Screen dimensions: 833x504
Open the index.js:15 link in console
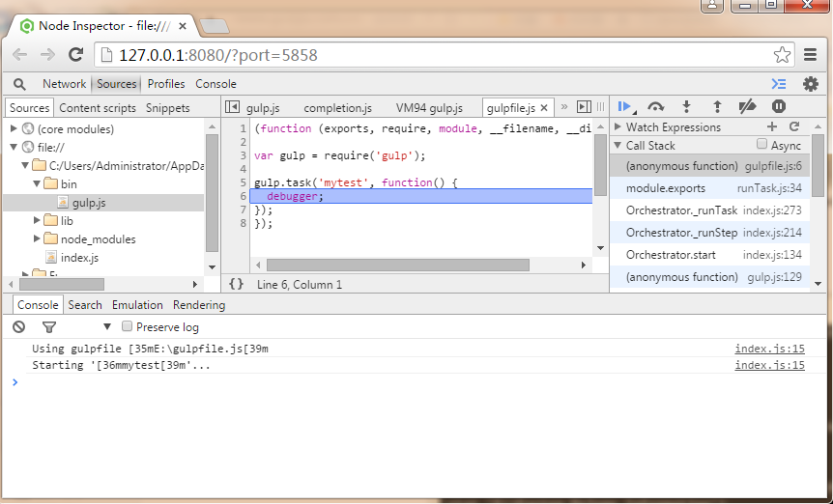click(x=769, y=349)
